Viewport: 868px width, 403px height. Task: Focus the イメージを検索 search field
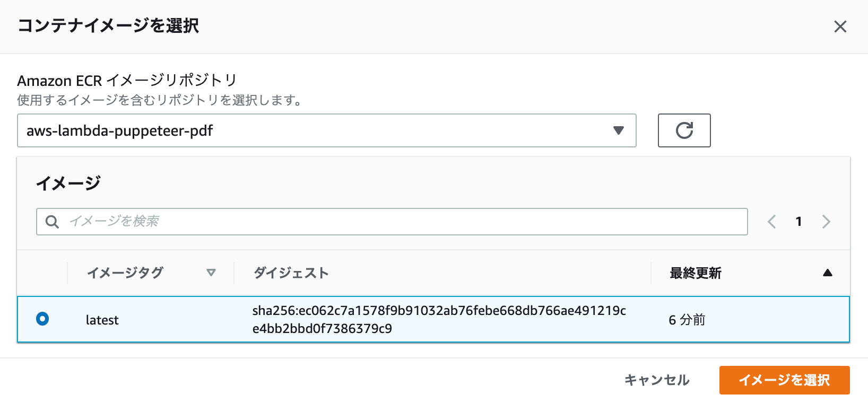pyautogui.click(x=392, y=222)
